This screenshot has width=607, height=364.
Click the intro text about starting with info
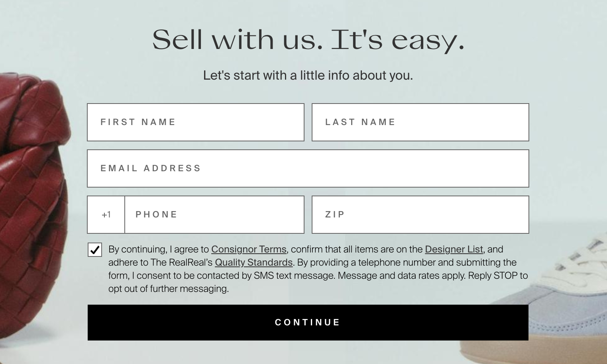[x=308, y=75]
